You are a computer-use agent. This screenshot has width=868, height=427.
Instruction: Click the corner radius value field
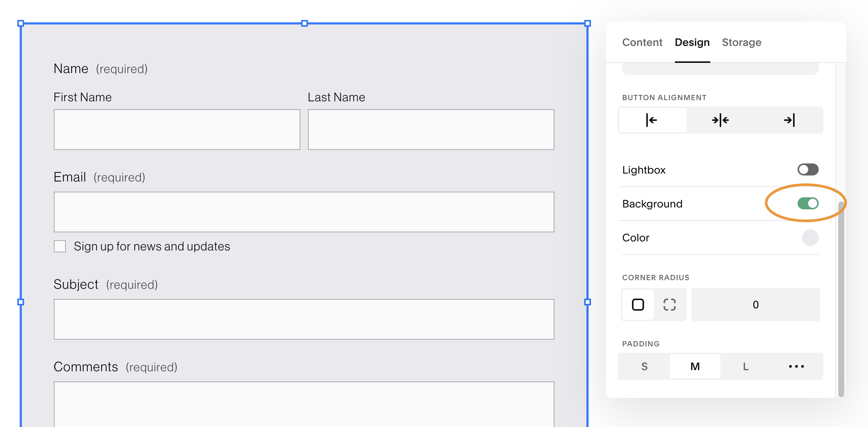tap(755, 305)
